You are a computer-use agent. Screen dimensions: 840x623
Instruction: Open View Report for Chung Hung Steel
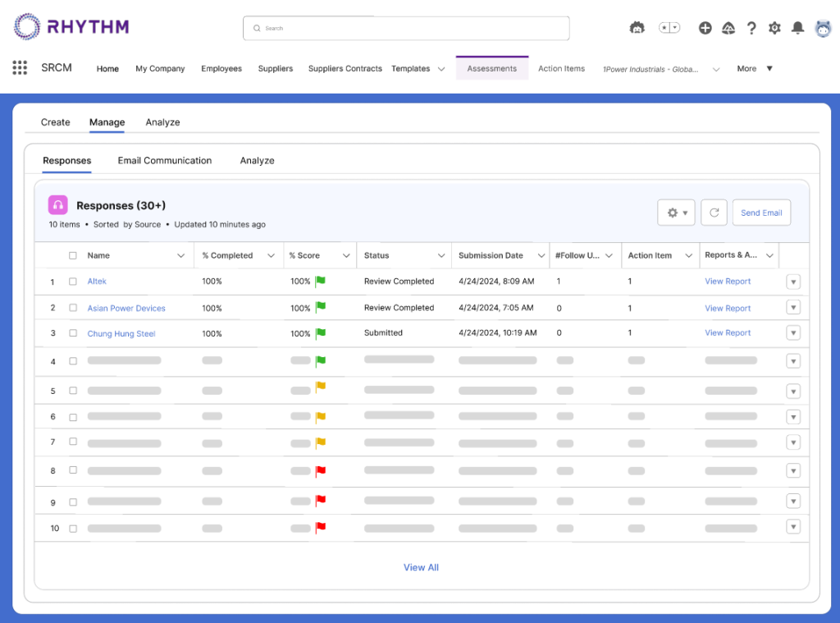click(728, 333)
